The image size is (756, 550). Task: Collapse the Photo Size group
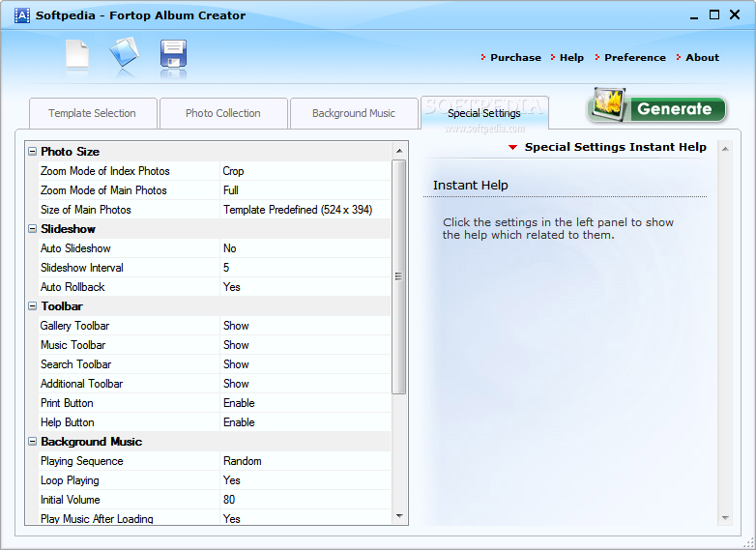[x=32, y=152]
